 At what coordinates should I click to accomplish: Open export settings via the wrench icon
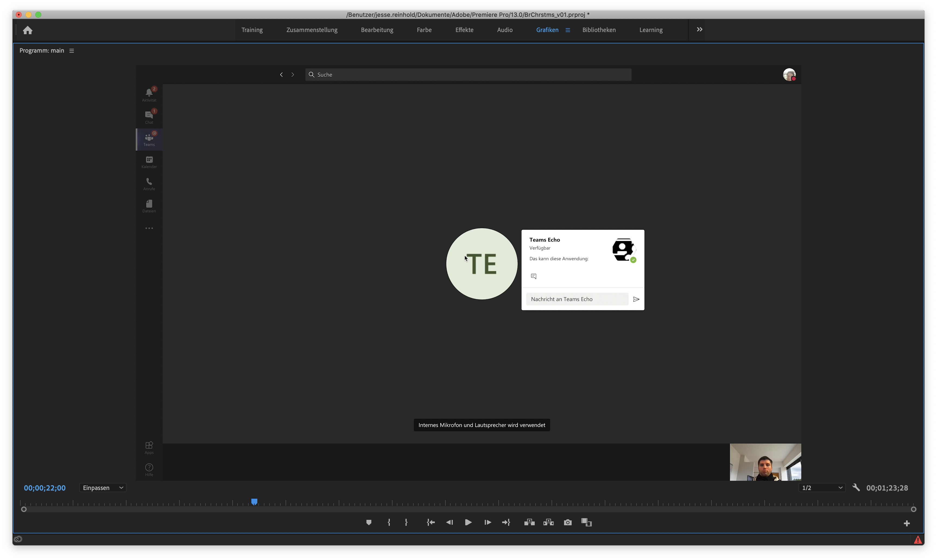click(x=856, y=487)
